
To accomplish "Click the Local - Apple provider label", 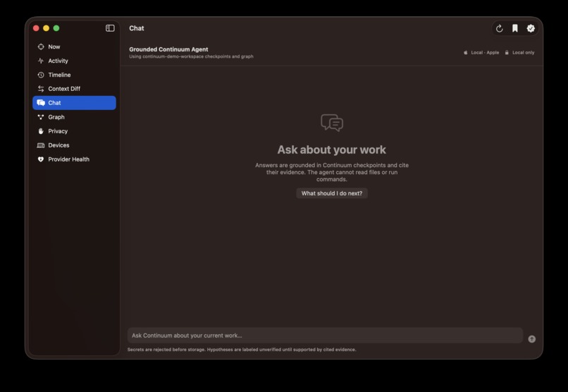I will pyautogui.click(x=485, y=53).
